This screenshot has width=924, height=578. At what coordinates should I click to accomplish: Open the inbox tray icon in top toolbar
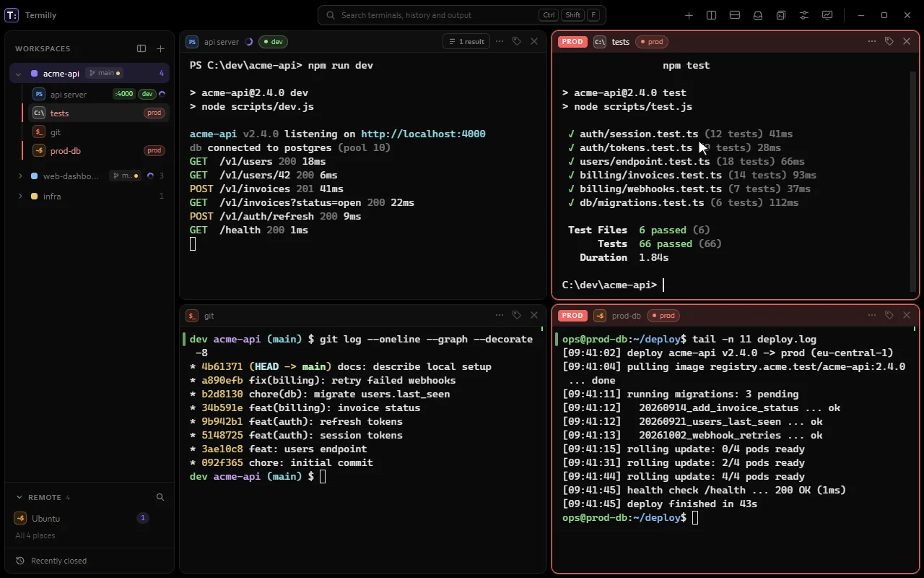coord(758,15)
